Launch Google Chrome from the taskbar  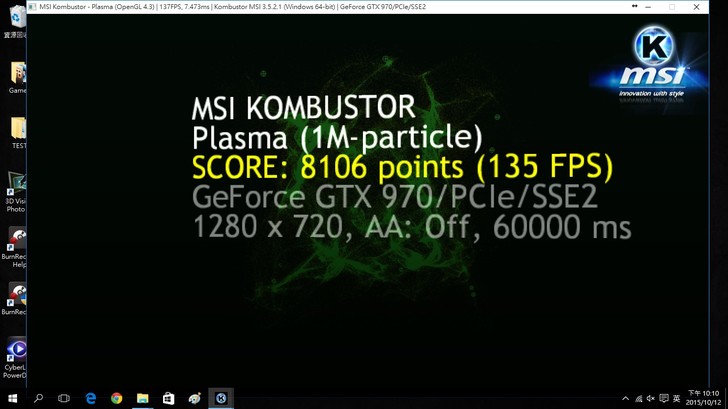pyautogui.click(x=117, y=398)
